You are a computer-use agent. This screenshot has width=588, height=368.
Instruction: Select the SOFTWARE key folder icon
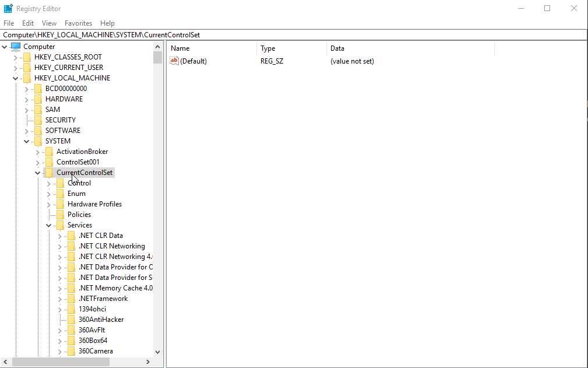click(38, 130)
